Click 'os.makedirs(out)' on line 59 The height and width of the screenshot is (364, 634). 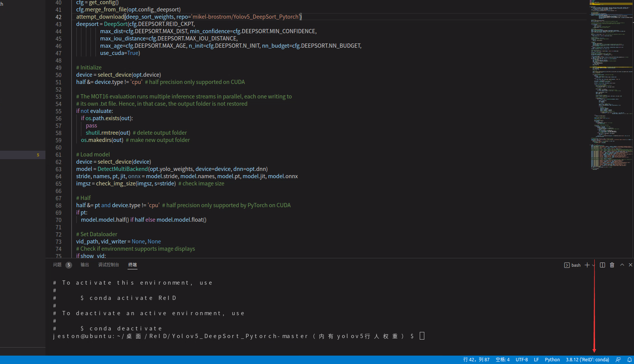102,140
